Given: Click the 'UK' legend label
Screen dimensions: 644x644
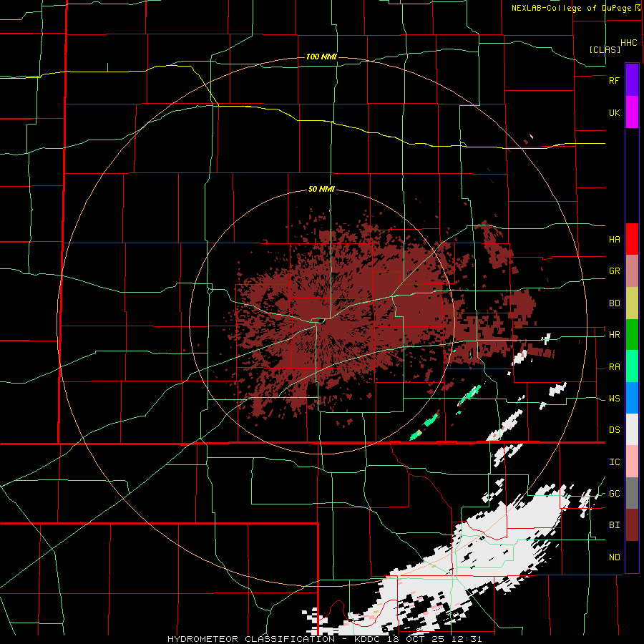Looking at the screenshot, I should coord(615,112).
